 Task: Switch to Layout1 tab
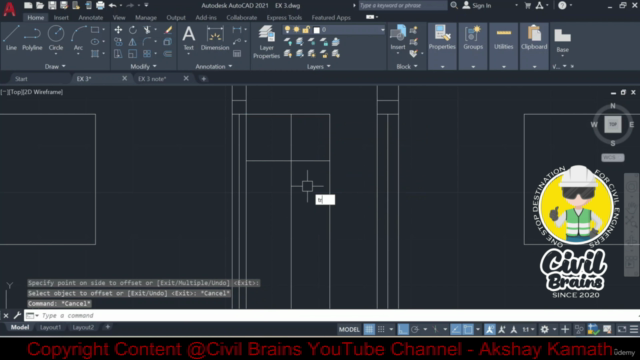click(x=51, y=327)
